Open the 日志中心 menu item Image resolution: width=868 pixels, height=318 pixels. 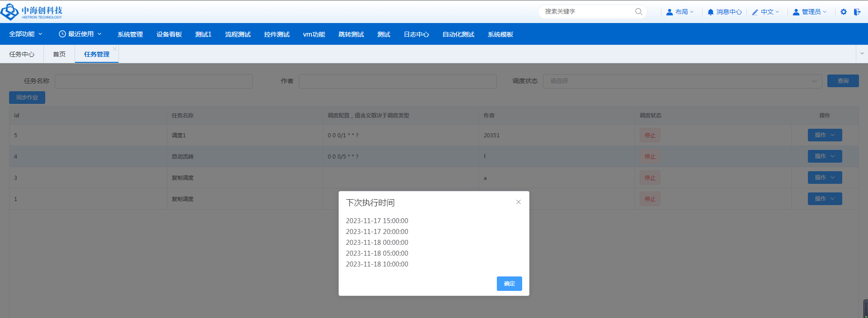[416, 34]
